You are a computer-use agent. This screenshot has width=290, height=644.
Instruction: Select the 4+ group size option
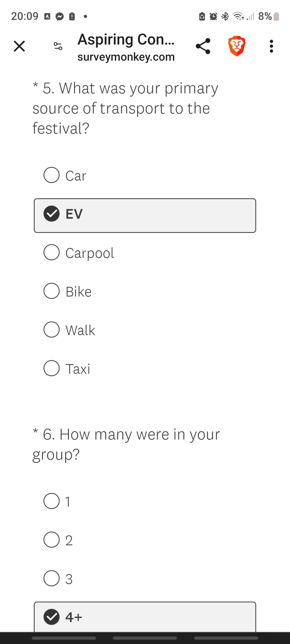[52, 617]
